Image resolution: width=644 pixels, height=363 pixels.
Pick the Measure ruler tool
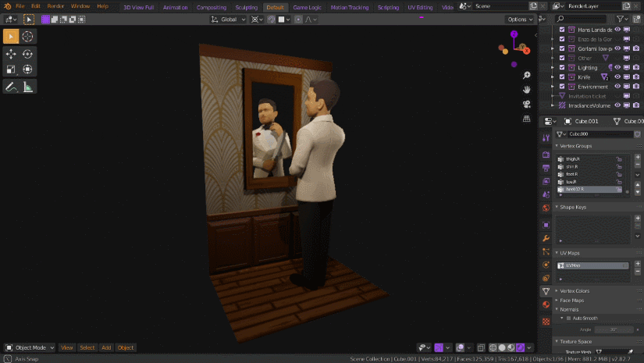tap(27, 87)
